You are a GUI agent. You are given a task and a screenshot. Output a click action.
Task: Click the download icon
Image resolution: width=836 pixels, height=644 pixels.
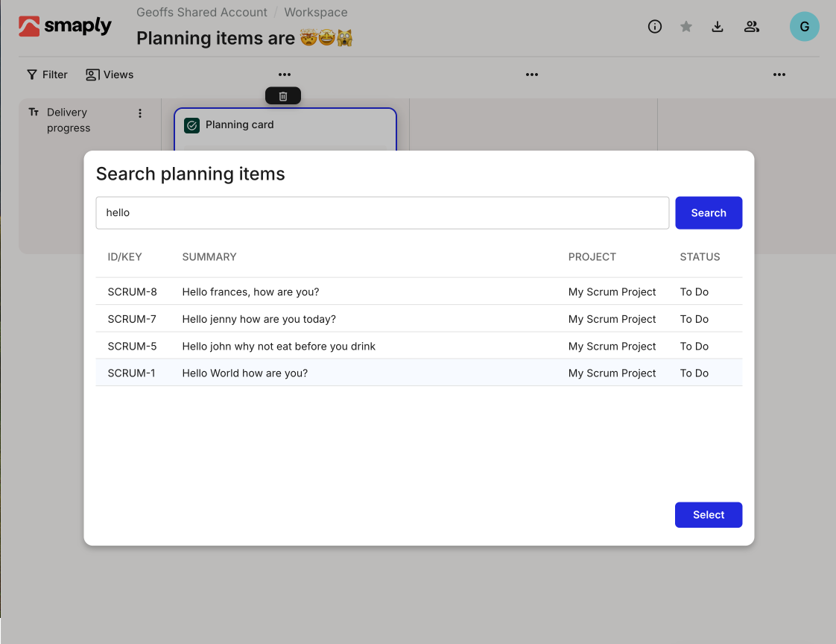click(x=718, y=27)
